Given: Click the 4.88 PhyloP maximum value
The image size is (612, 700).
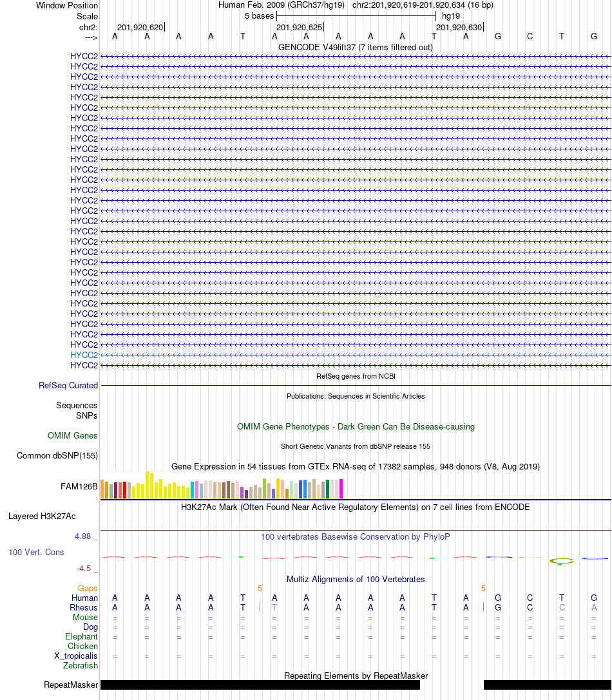Looking at the screenshot, I should [x=83, y=536].
